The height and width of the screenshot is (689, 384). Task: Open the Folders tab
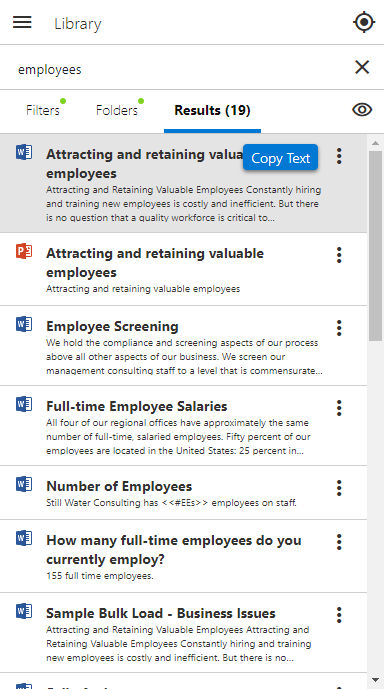click(x=117, y=110)
